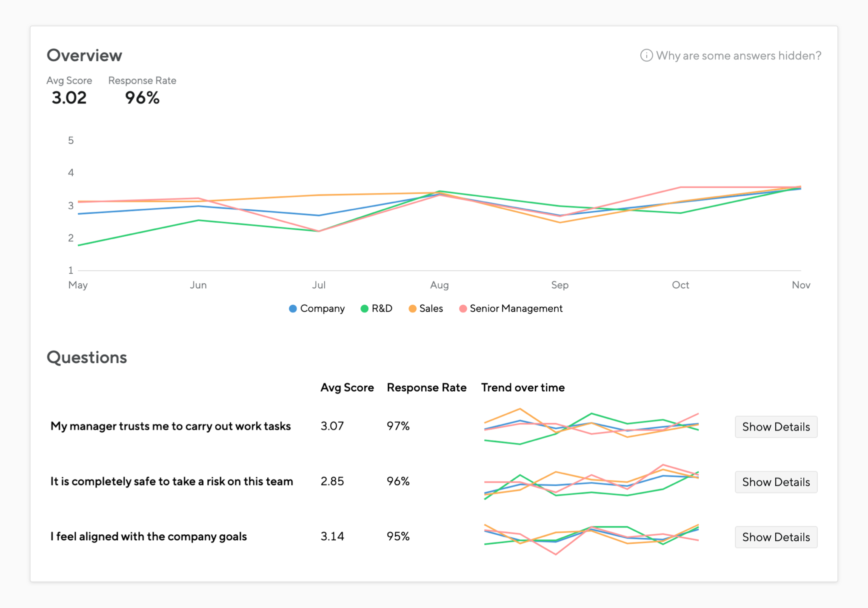Toggle R&D series in chart legend

click(382, 309)
